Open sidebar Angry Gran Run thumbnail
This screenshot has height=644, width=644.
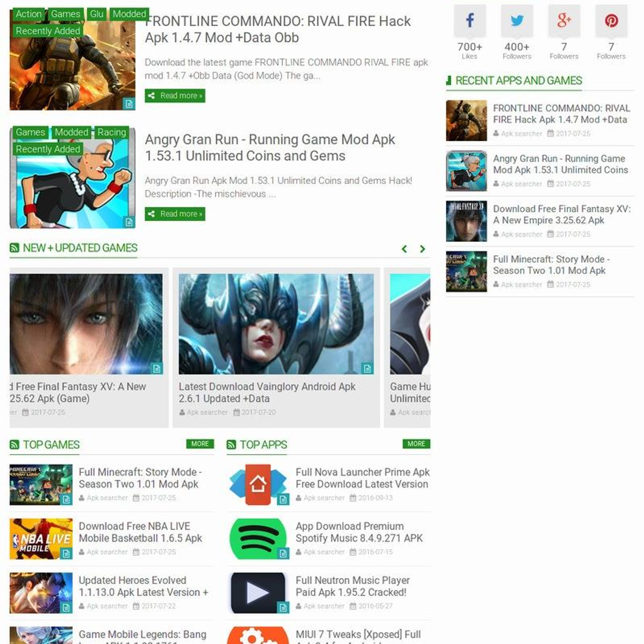(x=466, y=171)
